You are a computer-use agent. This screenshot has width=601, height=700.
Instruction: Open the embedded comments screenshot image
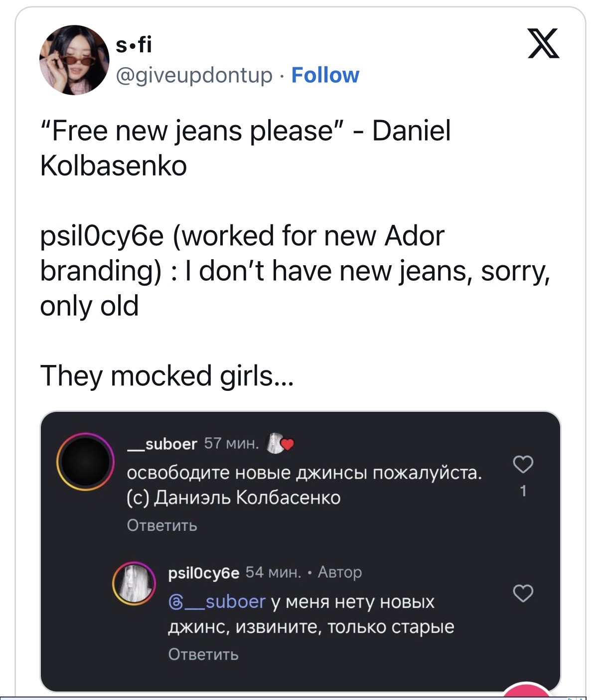(x=300, y=551)
